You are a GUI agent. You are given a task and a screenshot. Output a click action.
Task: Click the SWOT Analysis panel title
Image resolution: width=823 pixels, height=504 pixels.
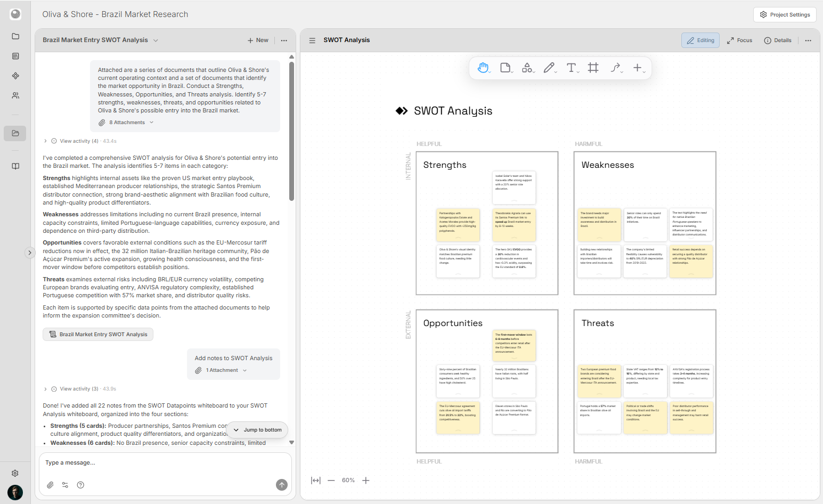346,40
